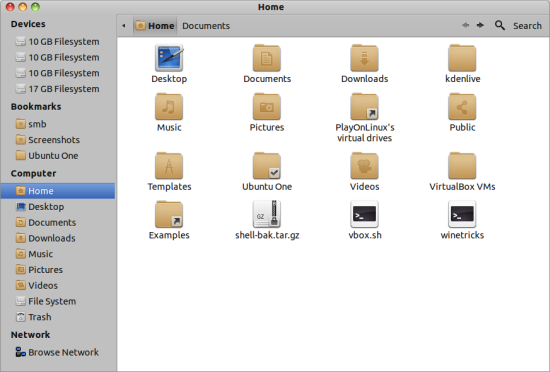Screen dimensions: 550x372
Task: Open the Pictures folder icon in the main pane
Action: [267, 107]
